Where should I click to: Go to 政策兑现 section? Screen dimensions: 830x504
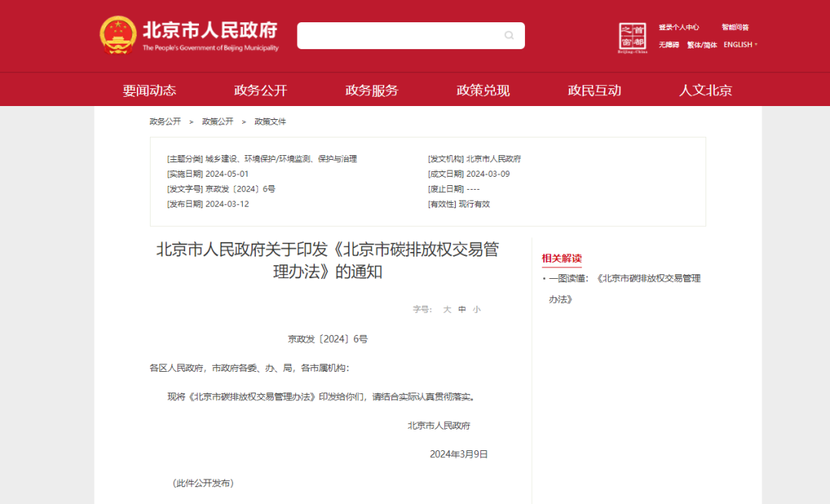click(483, 90)
